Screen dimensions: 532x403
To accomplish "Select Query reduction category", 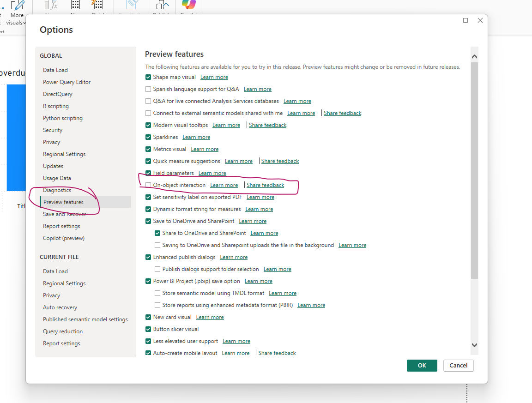I will [63, 331].
